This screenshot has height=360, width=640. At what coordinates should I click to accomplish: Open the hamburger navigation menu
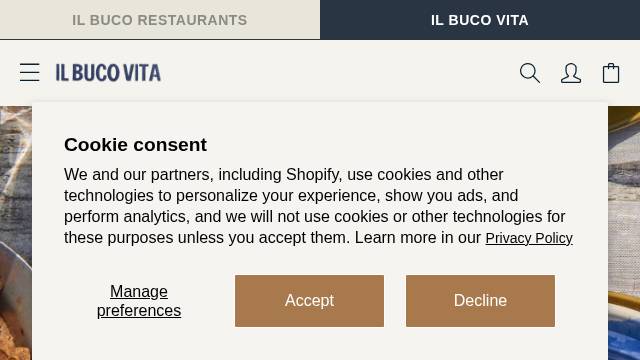[x=30, y=72]
